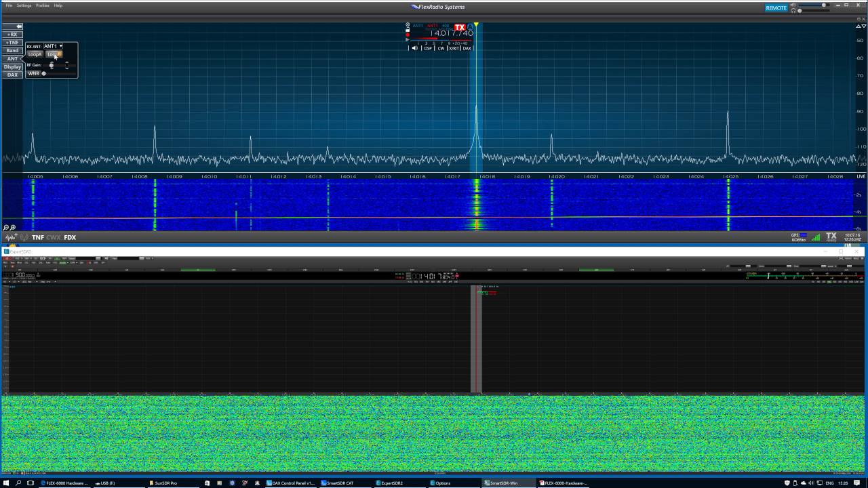Image resolution: width=868 pixels, height=488 pixels.
Task: Click the yellow slice marker triangle
Action: (476, 25)
